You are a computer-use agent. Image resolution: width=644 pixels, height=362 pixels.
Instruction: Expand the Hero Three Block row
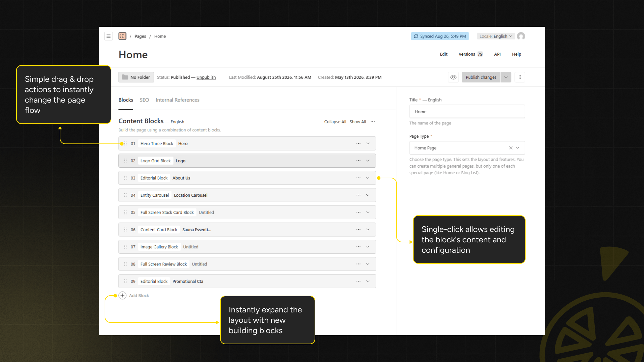[368, 143]
